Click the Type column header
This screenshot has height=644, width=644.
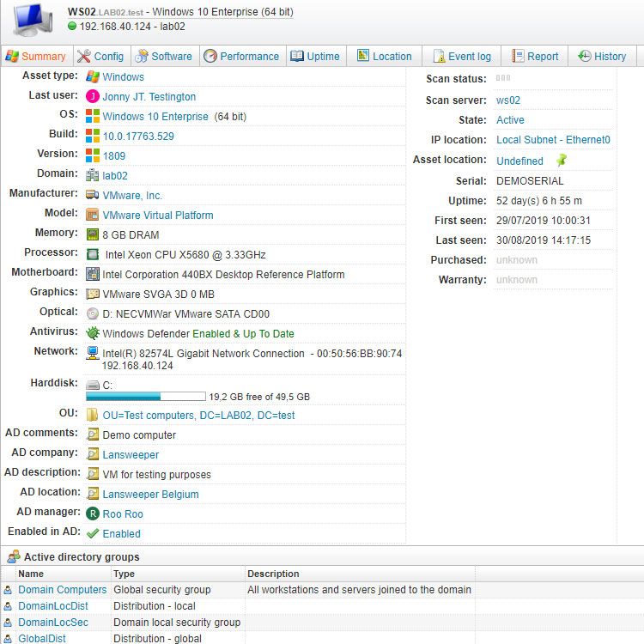(x=124, y=574)
